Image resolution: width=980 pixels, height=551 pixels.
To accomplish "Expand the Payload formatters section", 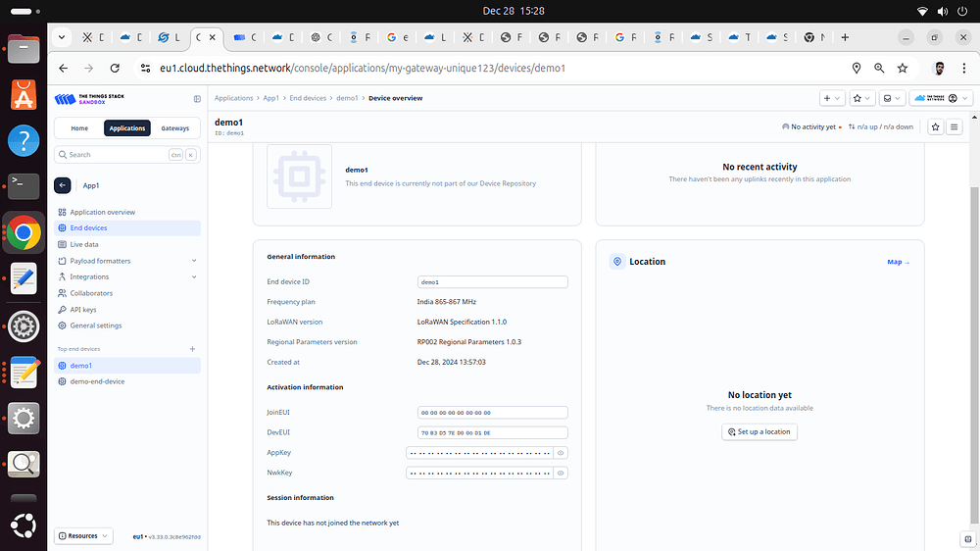I will (x=193, y=261).
